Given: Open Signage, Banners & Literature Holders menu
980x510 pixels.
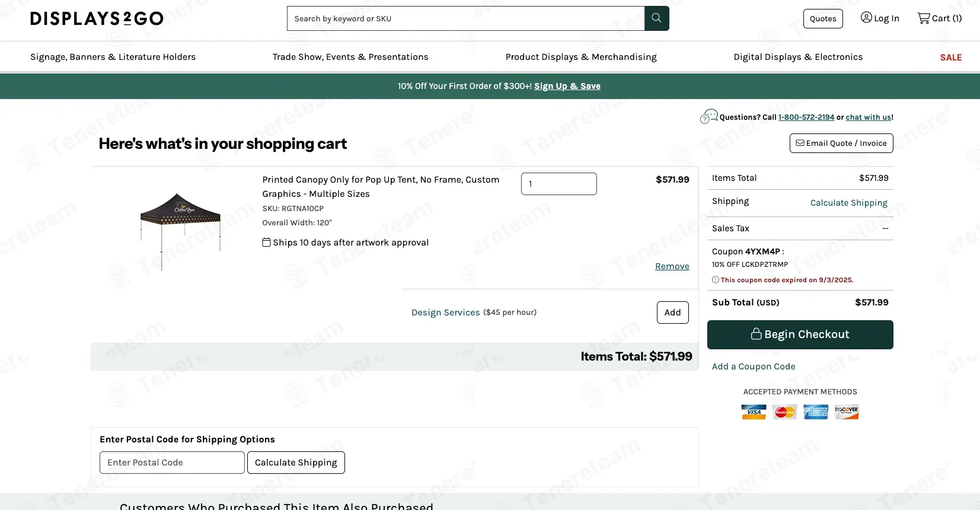Looking at the screenshot, I should [x=113, y=57].
